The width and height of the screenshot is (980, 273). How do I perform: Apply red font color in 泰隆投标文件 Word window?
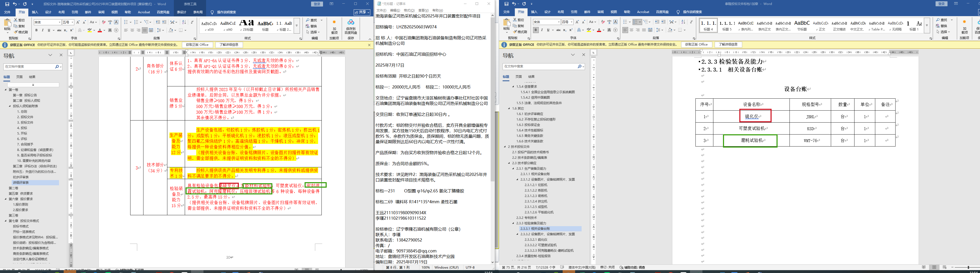599,30
